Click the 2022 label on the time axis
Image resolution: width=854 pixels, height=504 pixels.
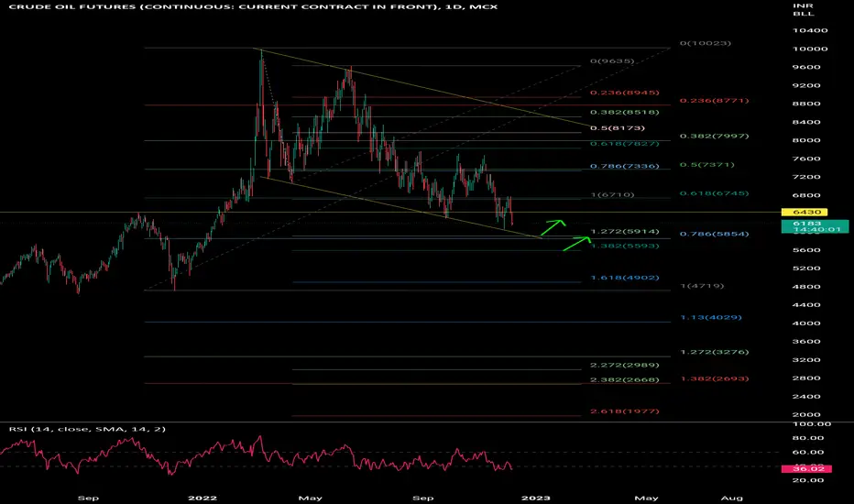203,498
